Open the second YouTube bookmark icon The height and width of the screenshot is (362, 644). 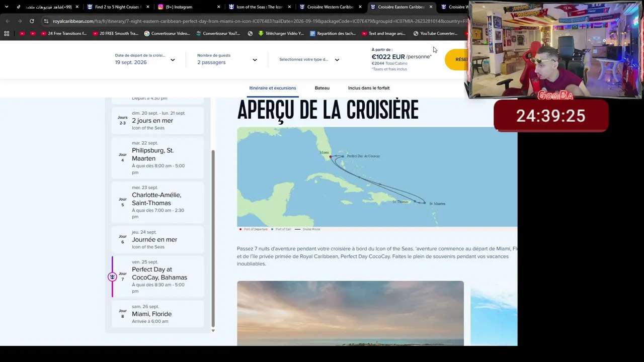[33, 34]
